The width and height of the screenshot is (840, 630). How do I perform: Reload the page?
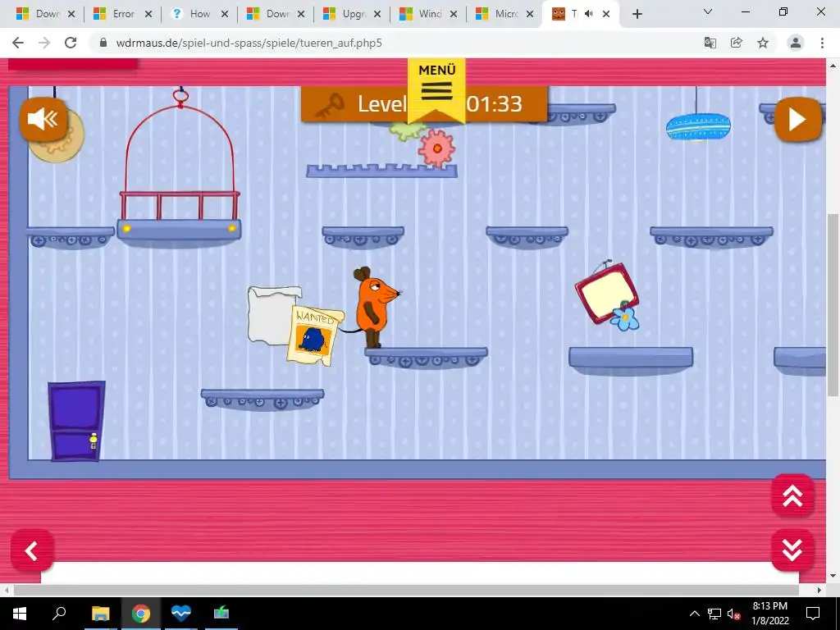pos(71,43)
